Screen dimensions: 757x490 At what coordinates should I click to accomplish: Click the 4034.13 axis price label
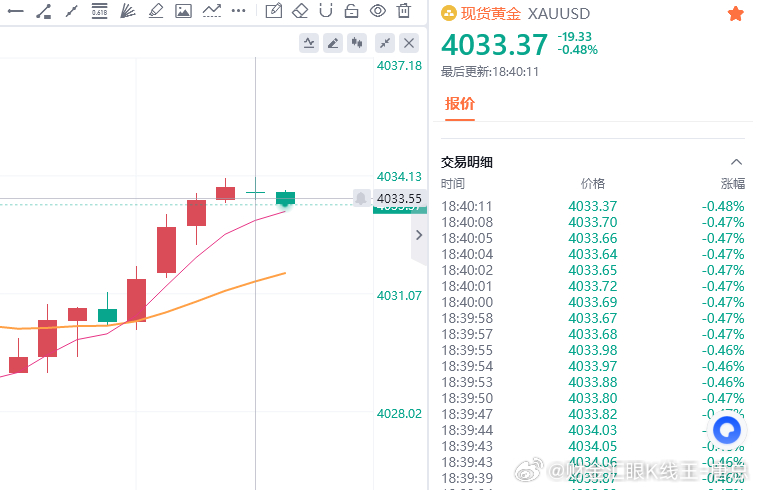coord(399,177)
